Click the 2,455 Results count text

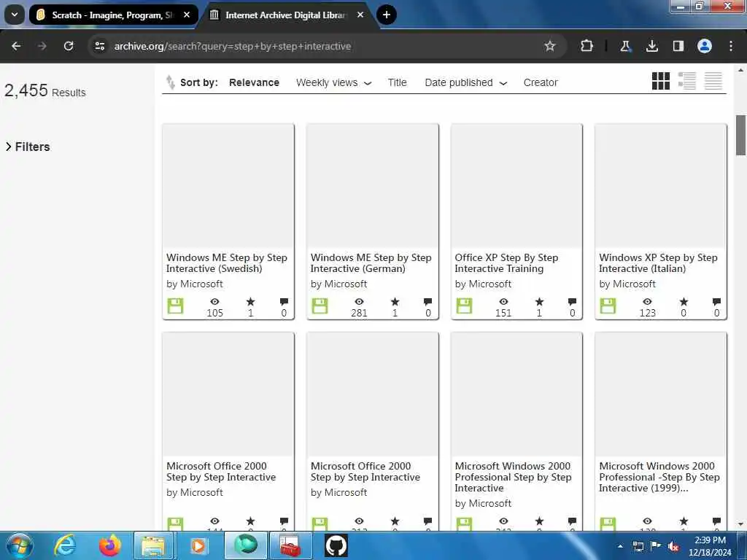point(45,90)
